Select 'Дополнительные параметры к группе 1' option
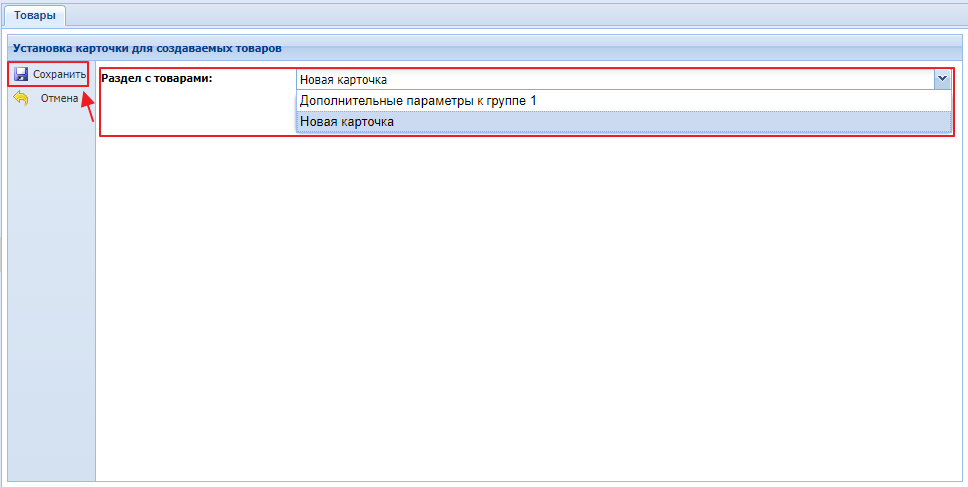The image size is (968, 487). [x=418, y=100]
